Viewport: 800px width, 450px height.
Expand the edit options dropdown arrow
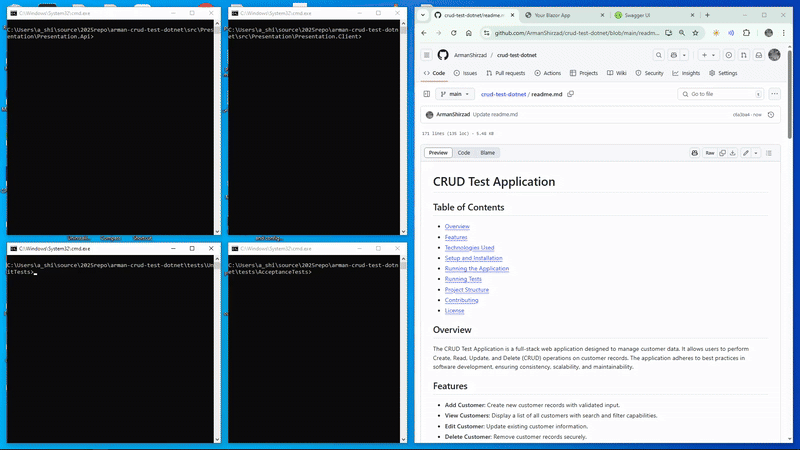coord(756,153)
